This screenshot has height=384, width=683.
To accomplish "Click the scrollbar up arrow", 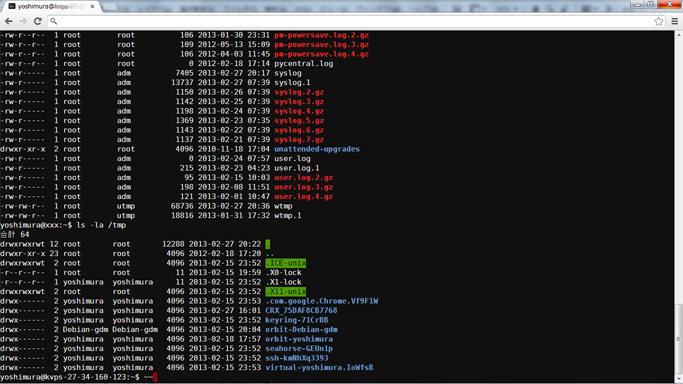I will click(x=678, y=34).
